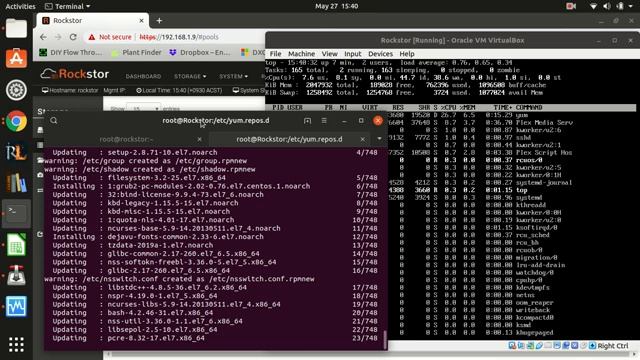The image size is (640, 360).
Task: Reload the Rockstor page
Action: click(x=73, y=37)
